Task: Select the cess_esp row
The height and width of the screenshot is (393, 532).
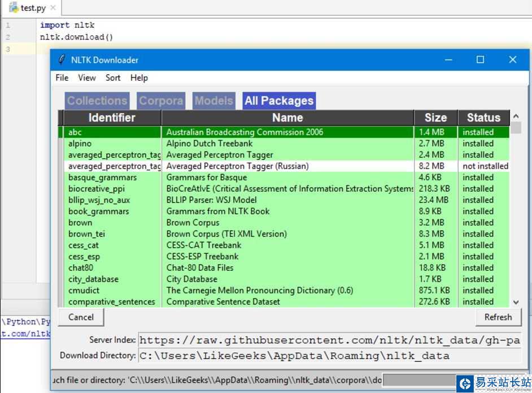Action: click(284, 257)
